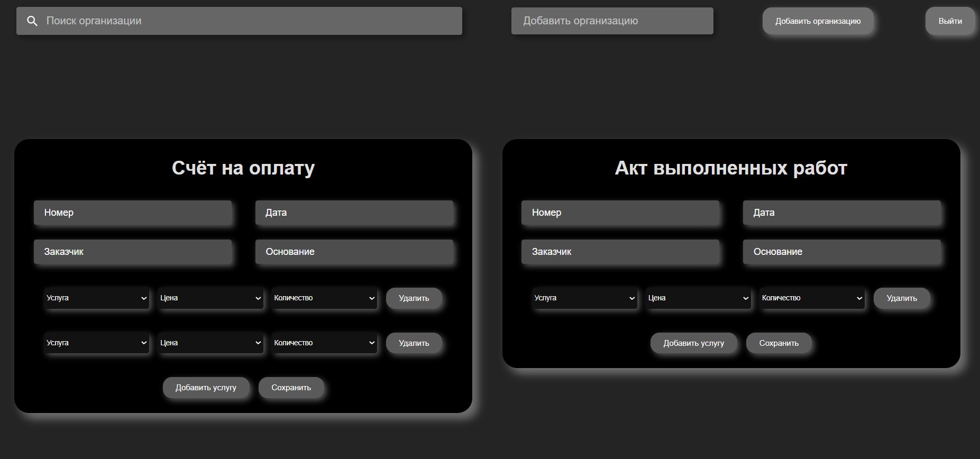This screenshot has width=980, height=459.
Task: Expand first Цена dropdown in Счёт на оплату
Action: (210, 298)
